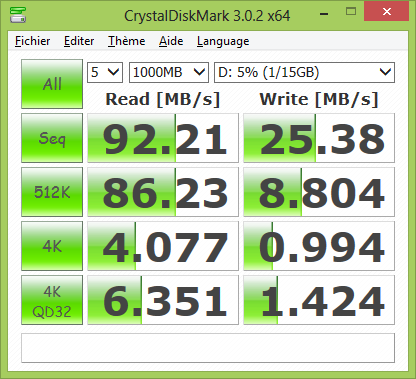Open the drive selector showing D: 5% (1/15GB)
This screenshot has height=379, width=416.
pyautogui.click(x=304, y=72)
